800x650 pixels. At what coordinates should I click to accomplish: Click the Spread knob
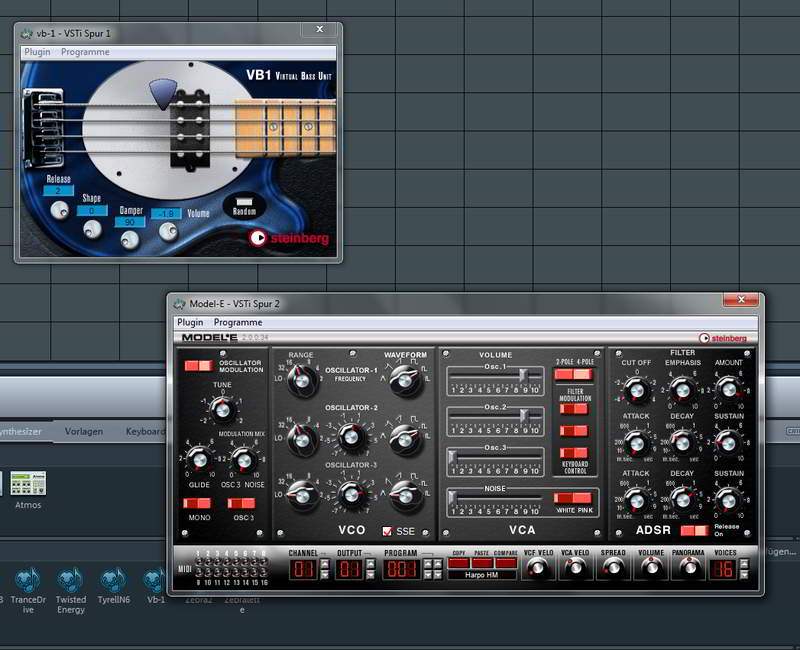pos(613,568)
